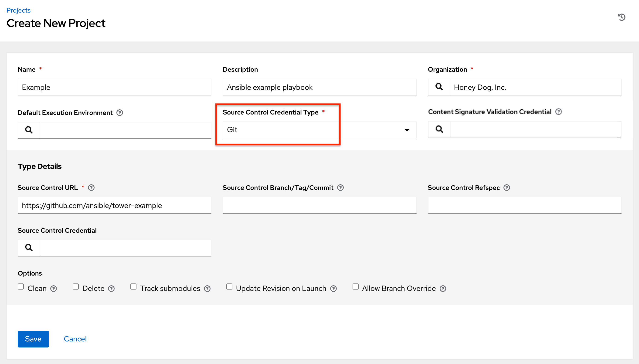Viewport: 639px width, 364px height.
Task: Click the Save button to create project
Action: click(33, 339)
